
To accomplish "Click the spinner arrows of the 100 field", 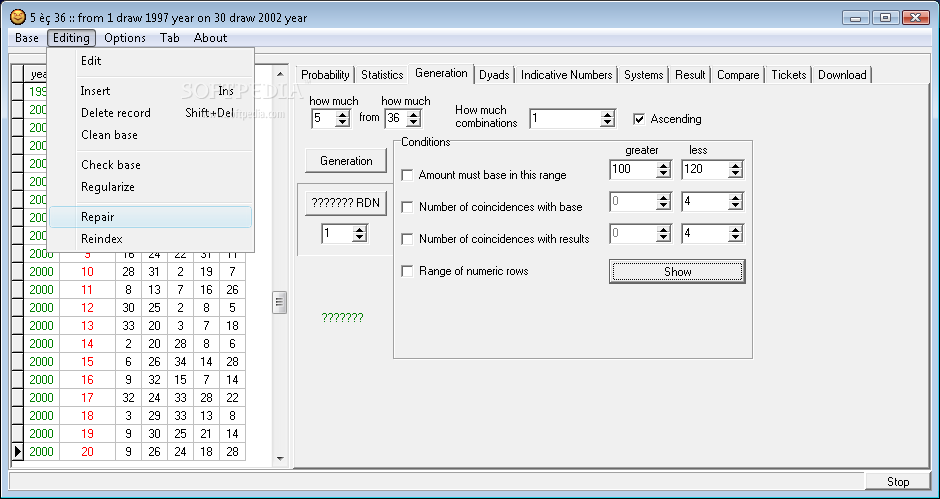I will [x=663, y=170].
